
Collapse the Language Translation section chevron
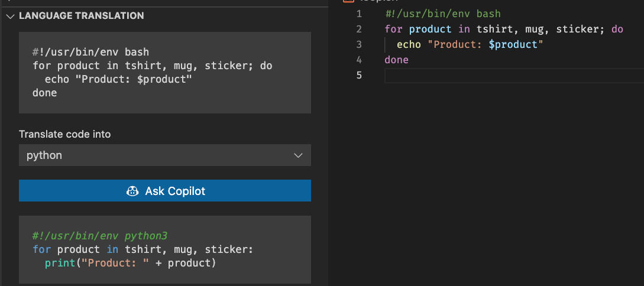coord(10,16)
